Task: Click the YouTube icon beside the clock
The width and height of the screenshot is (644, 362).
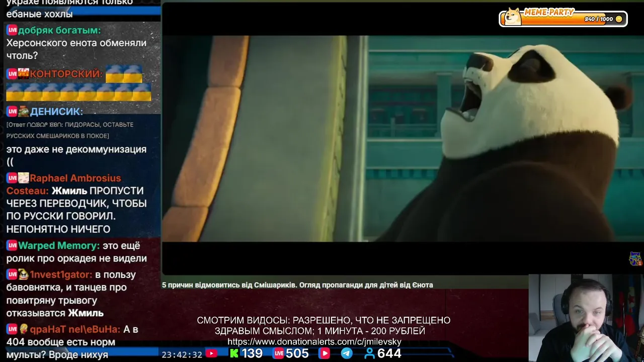Action: click(x=212, y=354)
